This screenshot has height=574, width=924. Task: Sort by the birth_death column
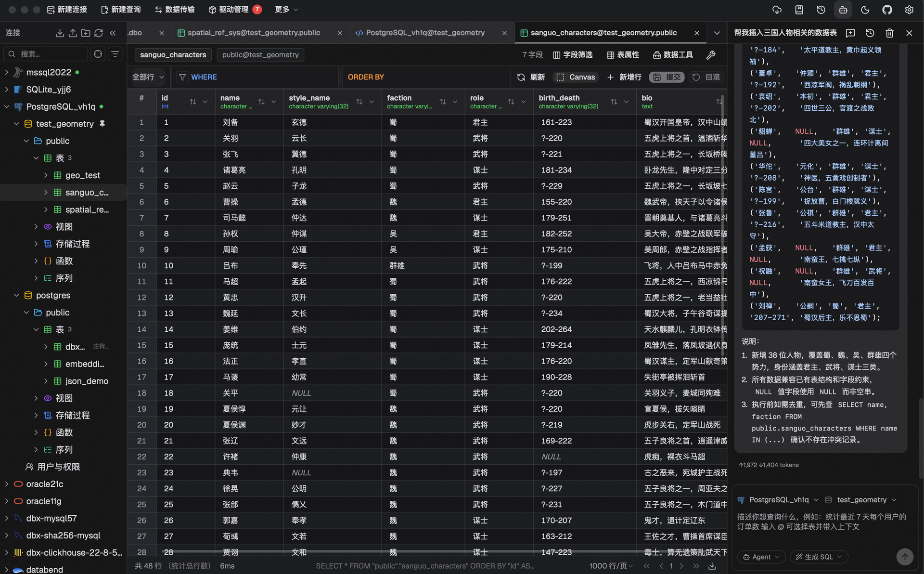point(614,102)
